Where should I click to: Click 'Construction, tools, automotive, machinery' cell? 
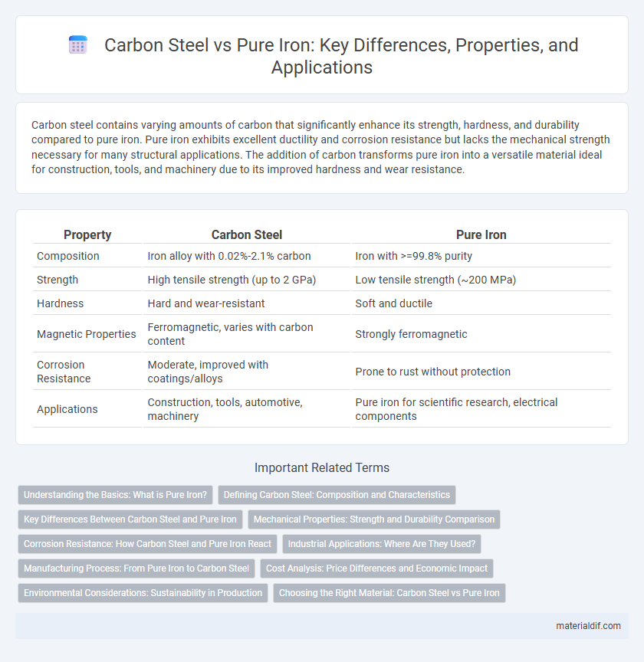[247, 409]
